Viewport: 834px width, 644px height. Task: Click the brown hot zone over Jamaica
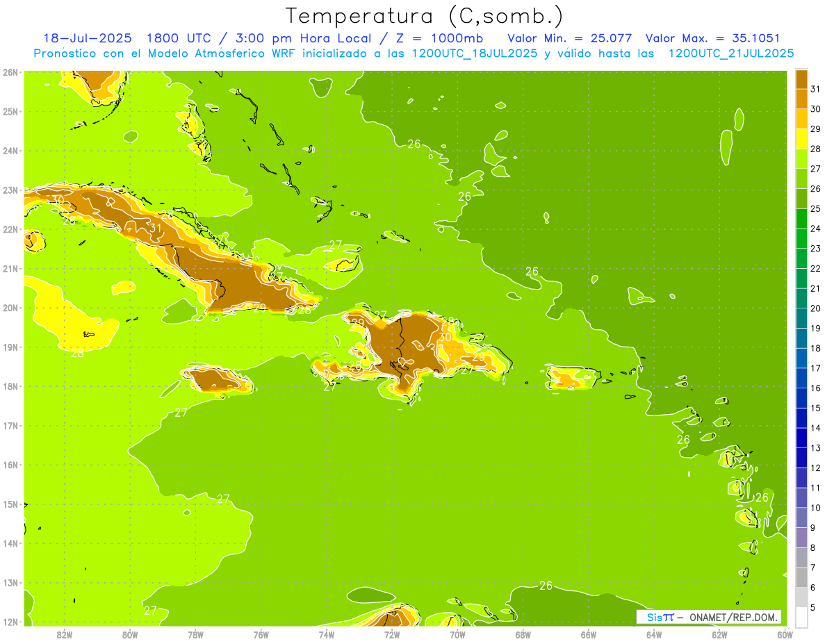215,381
